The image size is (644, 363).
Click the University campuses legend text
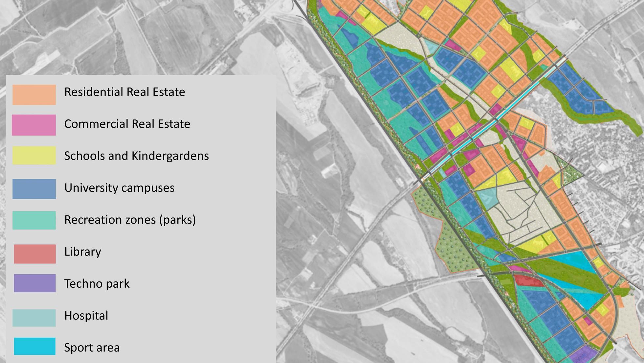[x=119, y=188]
